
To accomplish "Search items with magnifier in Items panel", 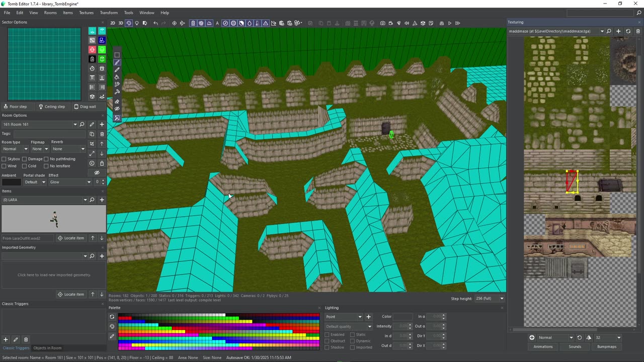I will click(x=92, y=200).
